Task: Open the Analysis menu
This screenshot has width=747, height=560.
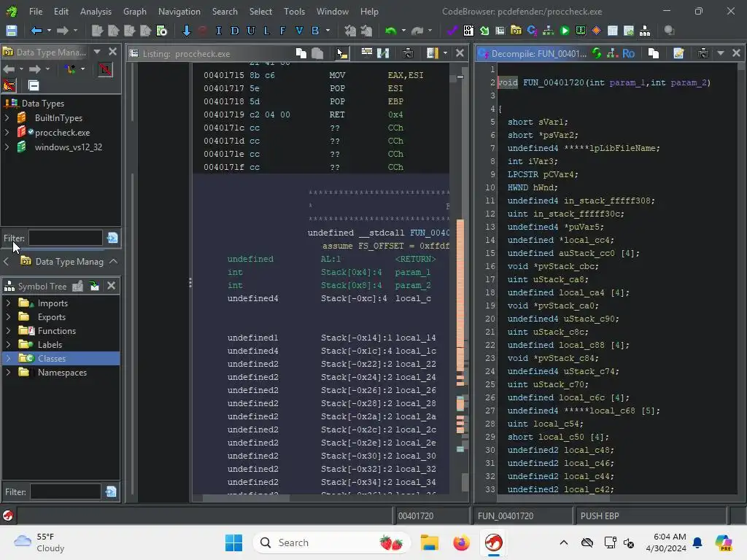Action: point(96,12)
